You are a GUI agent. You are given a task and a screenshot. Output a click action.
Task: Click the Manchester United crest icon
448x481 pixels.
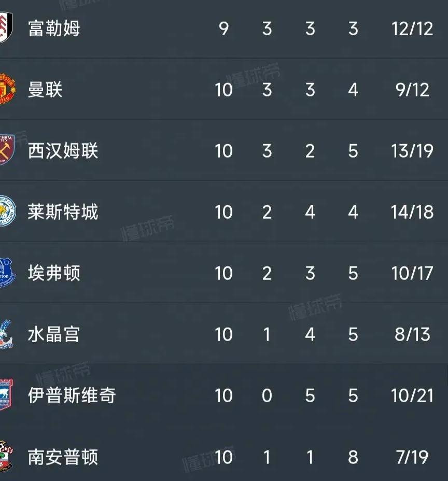click(x=7, y=90)
